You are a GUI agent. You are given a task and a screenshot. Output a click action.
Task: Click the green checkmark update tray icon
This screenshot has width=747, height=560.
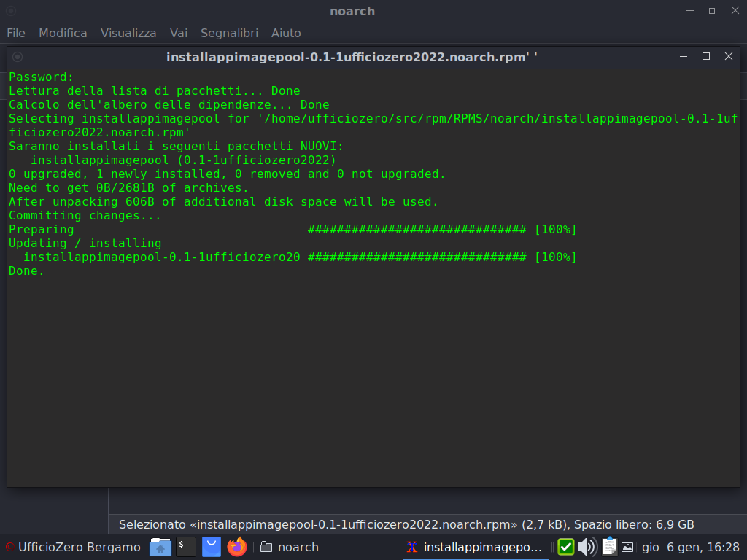click(565, 547)
